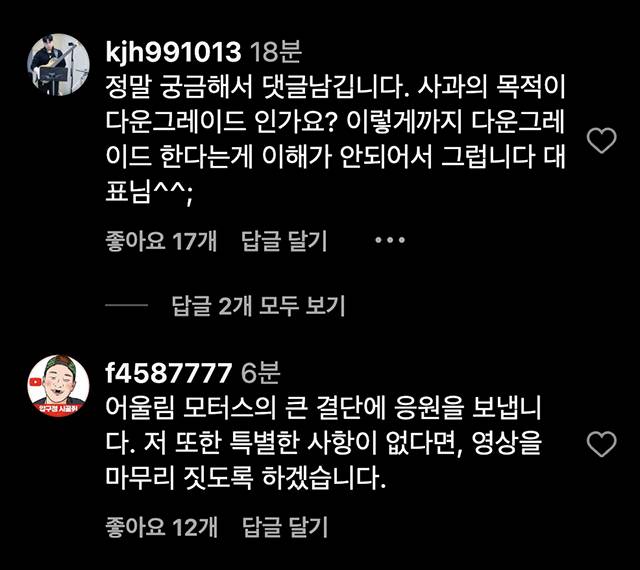
Task: Like the comment by kjh991013
Action: point(601,140)
